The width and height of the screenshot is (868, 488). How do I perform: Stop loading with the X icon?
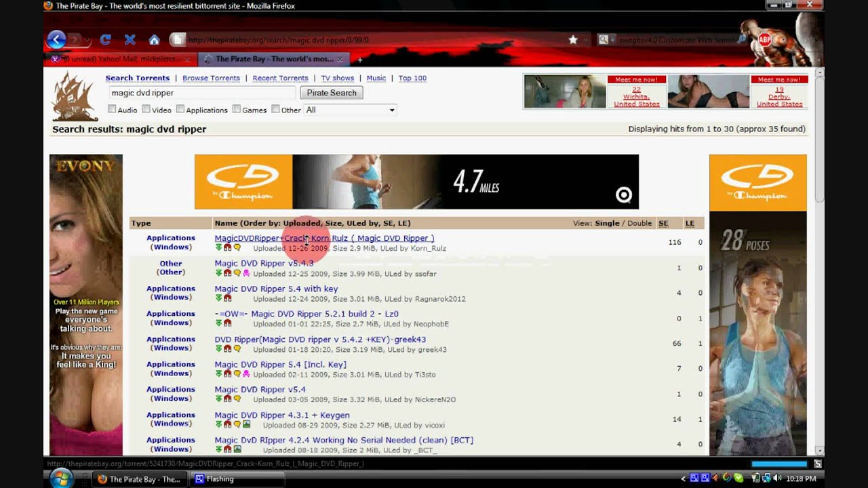(x=130, y=40)
